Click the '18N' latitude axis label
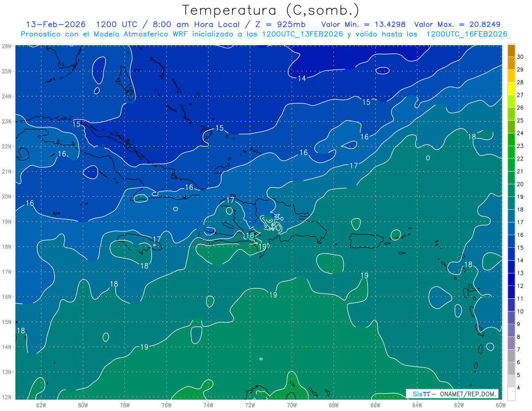The height and width of the screenshot is (411, 532). [6, 247]
